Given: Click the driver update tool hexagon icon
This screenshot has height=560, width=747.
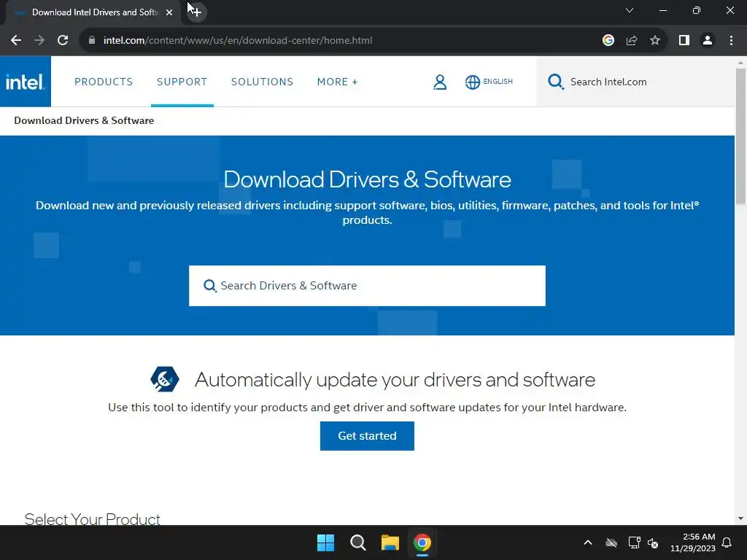Looking at the screenshot, I should click(x=164, y=379).
